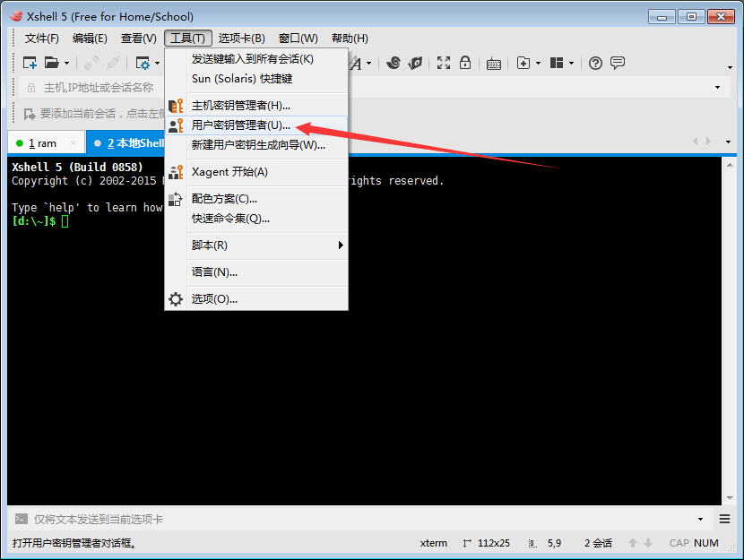Click the Open Session folder icon
Viewport: 744px width, 560px height.
51,63
